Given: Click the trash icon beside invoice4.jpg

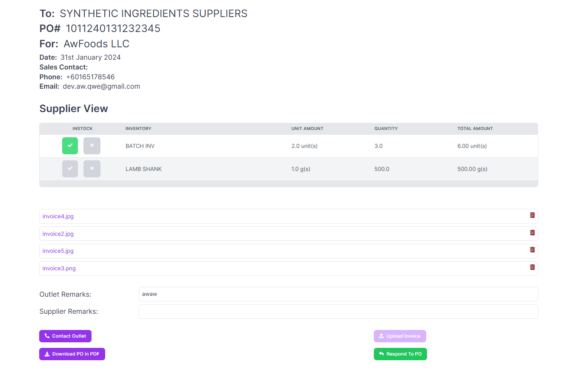Looking at the screenshot, I should pyautogui.click(x=532, y=215).
